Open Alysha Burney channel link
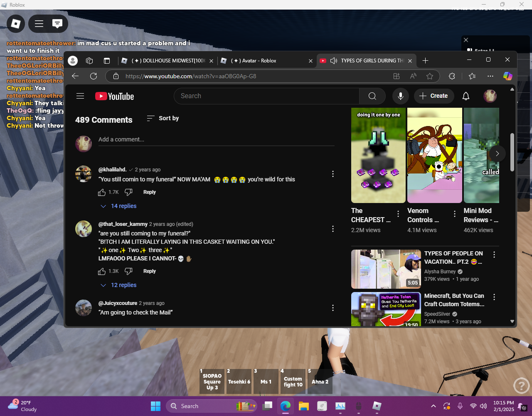This screenshot has width=532, height=416. (x=440, y=272)
